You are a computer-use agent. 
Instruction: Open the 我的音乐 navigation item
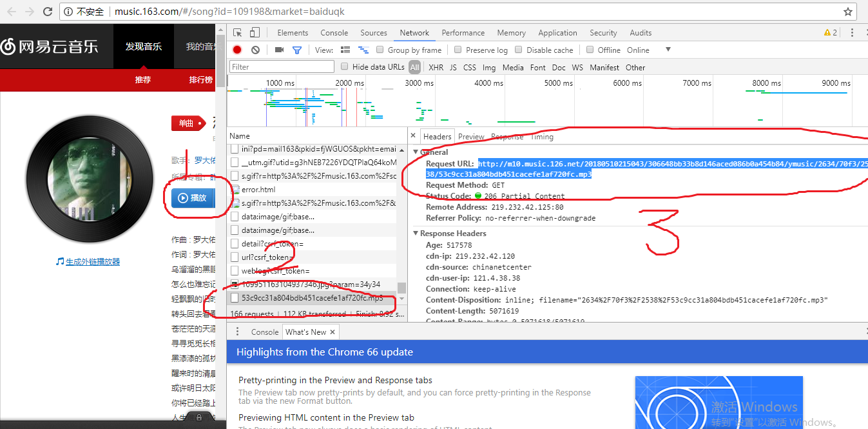[200, 46]
